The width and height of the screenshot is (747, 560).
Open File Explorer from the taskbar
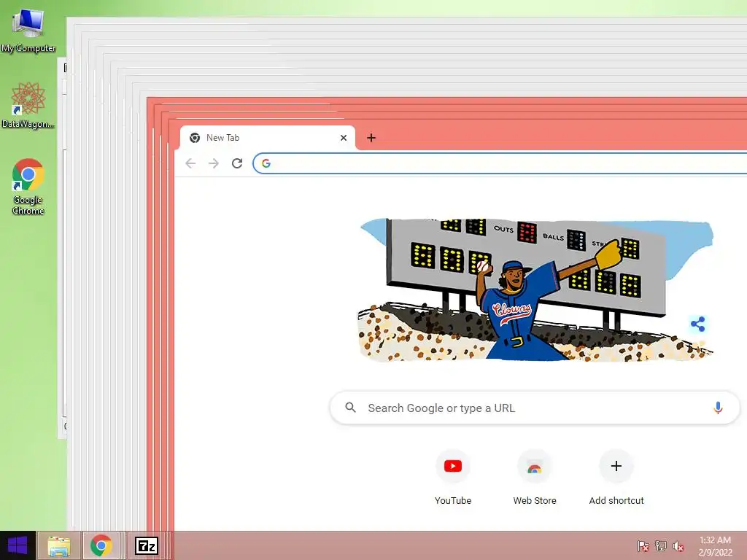click(x=58, y=545)
